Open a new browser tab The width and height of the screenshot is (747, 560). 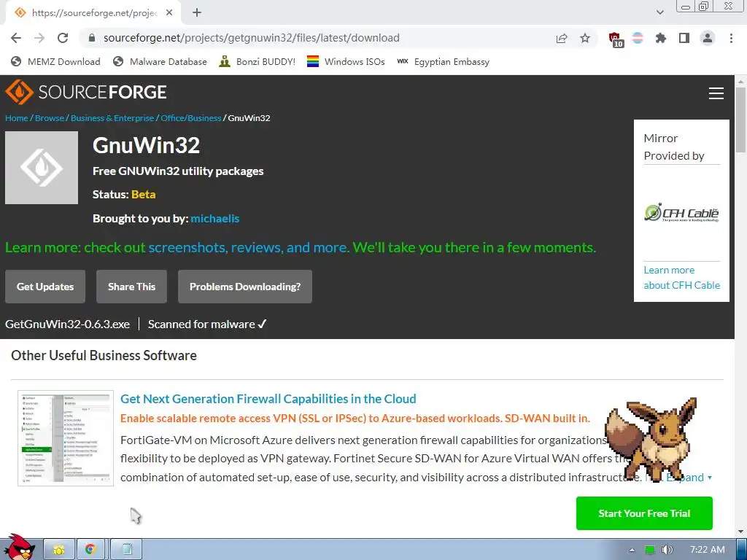(197, 13)
